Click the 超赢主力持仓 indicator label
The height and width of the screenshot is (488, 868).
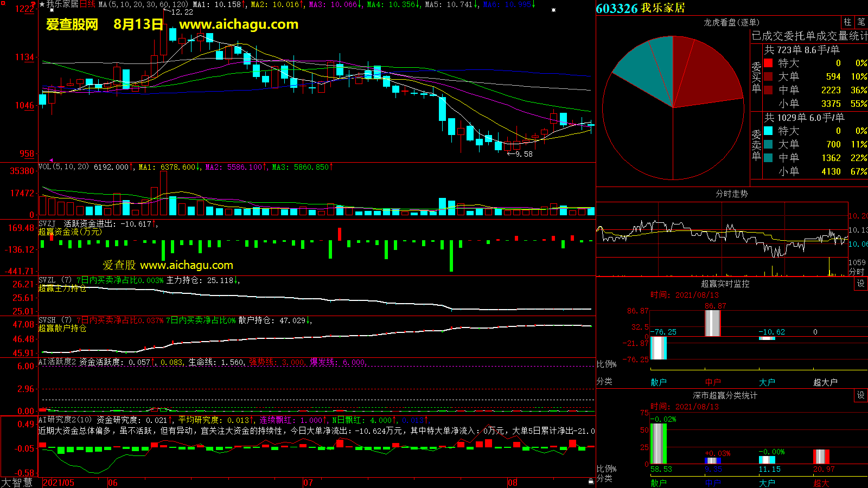point(62,288)
